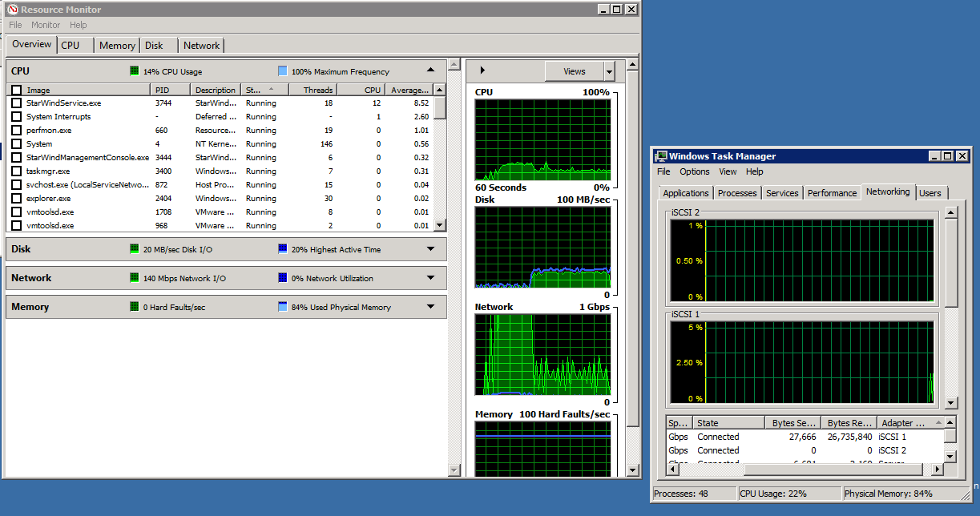Click the blue Maximum Frequency indicator square
Viewport: 980px width, 516px height.
[x=282, y=71]
